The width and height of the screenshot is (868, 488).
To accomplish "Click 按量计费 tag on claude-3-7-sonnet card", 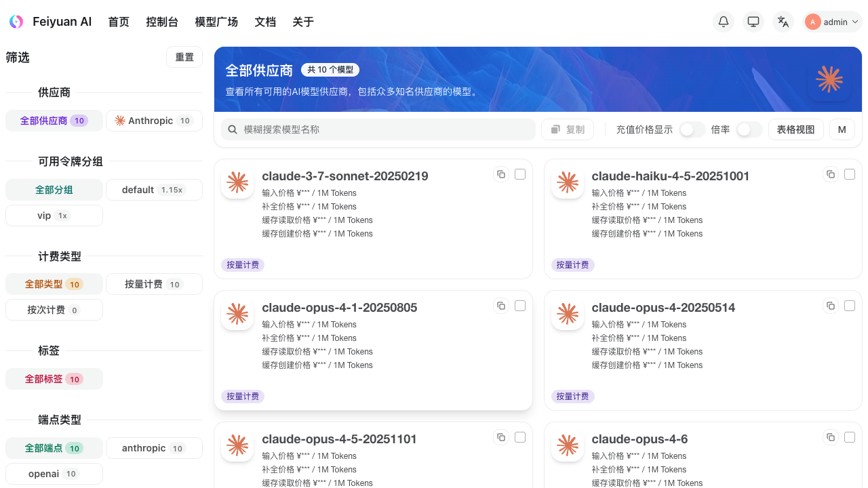I will (x=243, y=265).
